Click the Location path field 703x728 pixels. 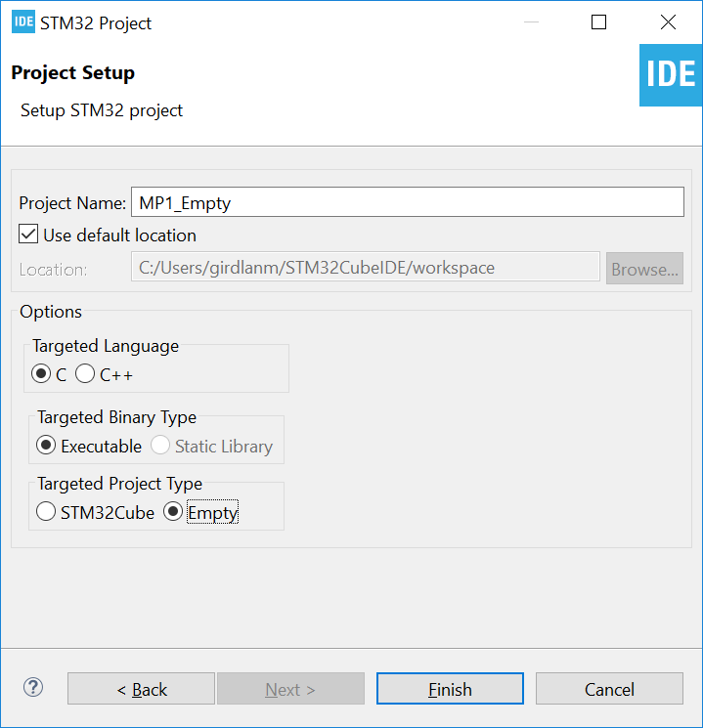point(366,267)
